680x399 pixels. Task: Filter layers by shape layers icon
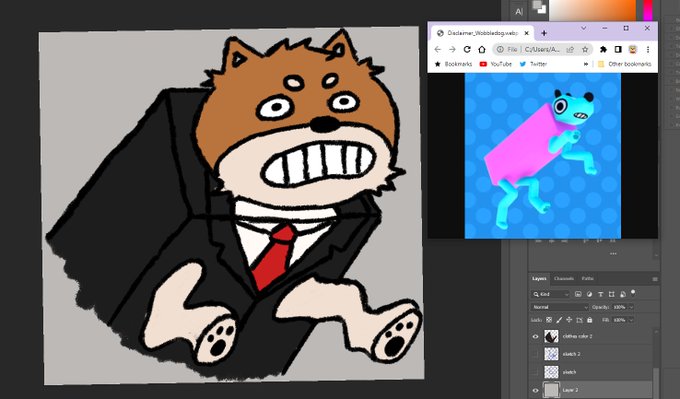click(x=611, y=294)
